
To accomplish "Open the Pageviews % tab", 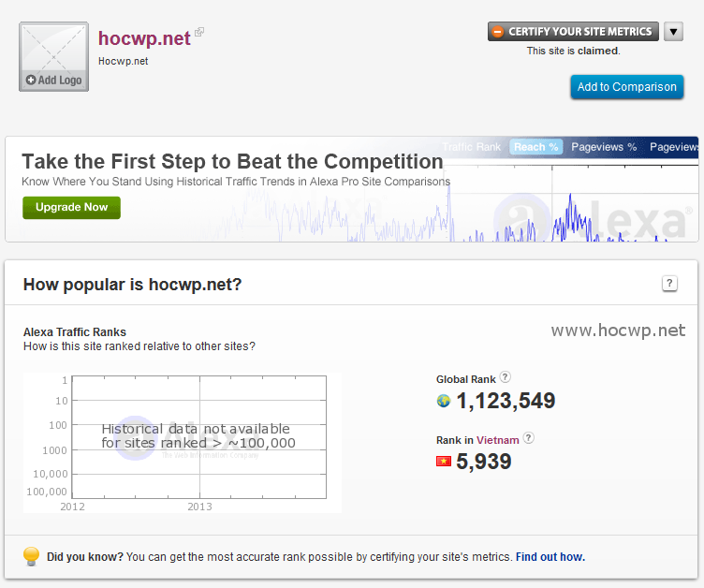I will 604,147.
